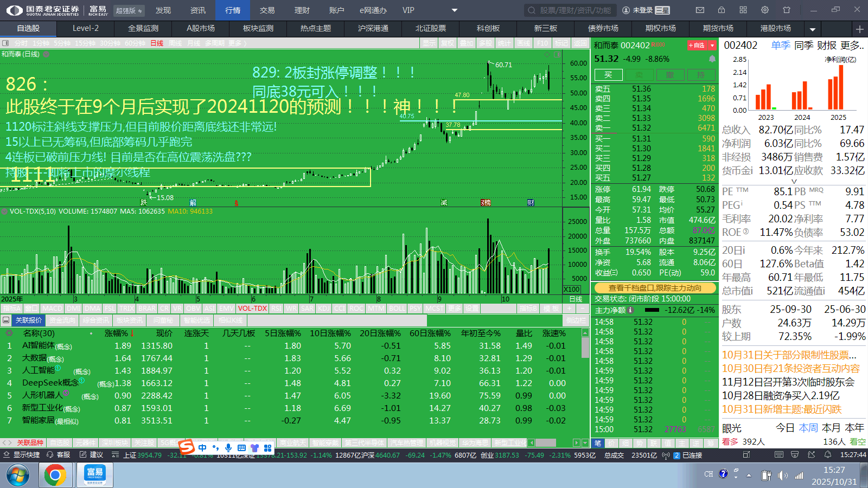Open Chrome from the Windows taskbar

click(55, 476)
